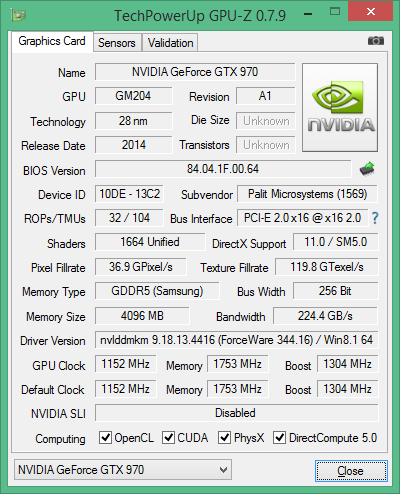Click the GPU Clock 1152 MHz field
This screenshot has height=494, width=400.
126,364
